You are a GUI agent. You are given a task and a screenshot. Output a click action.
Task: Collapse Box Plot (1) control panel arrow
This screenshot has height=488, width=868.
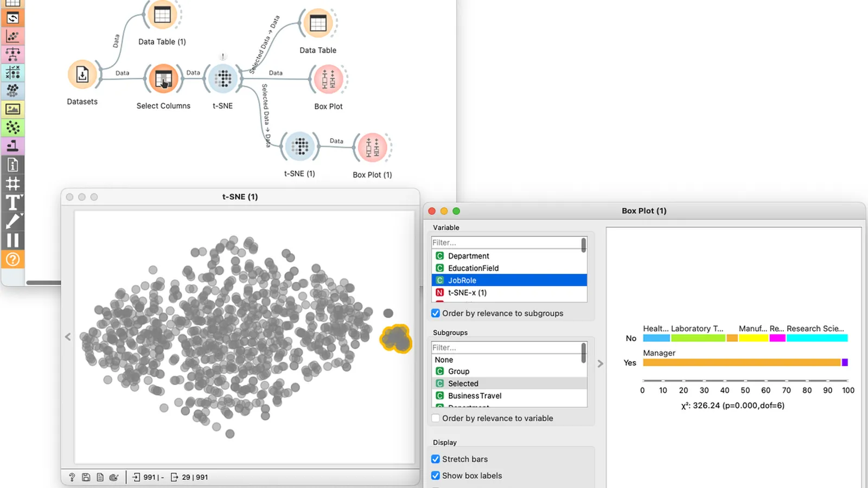[600, 364]
